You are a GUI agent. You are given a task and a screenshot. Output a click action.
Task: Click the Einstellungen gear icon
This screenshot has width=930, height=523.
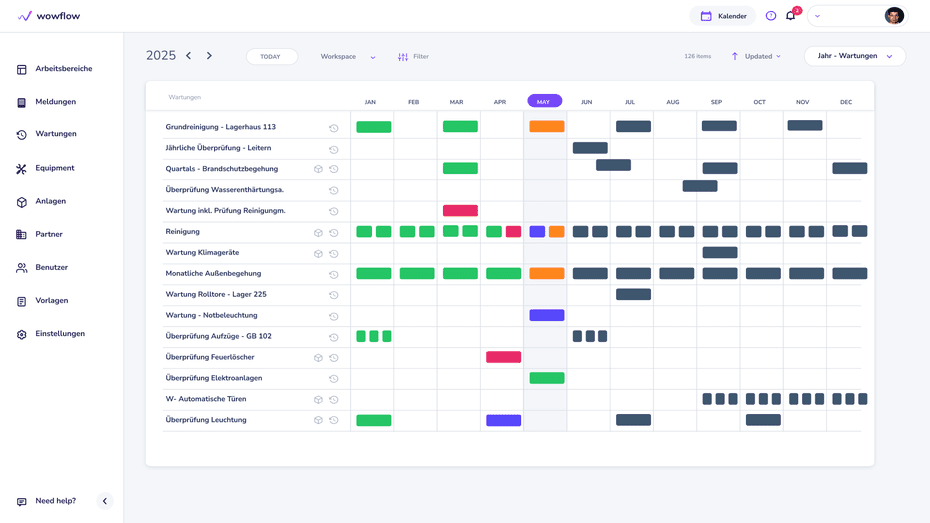21,334
